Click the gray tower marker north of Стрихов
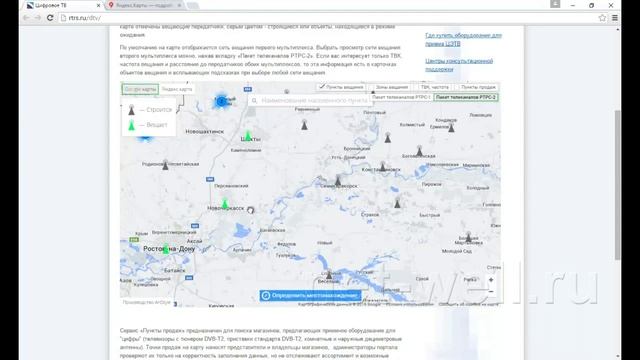The image size is (640, 360). (398, 202)
